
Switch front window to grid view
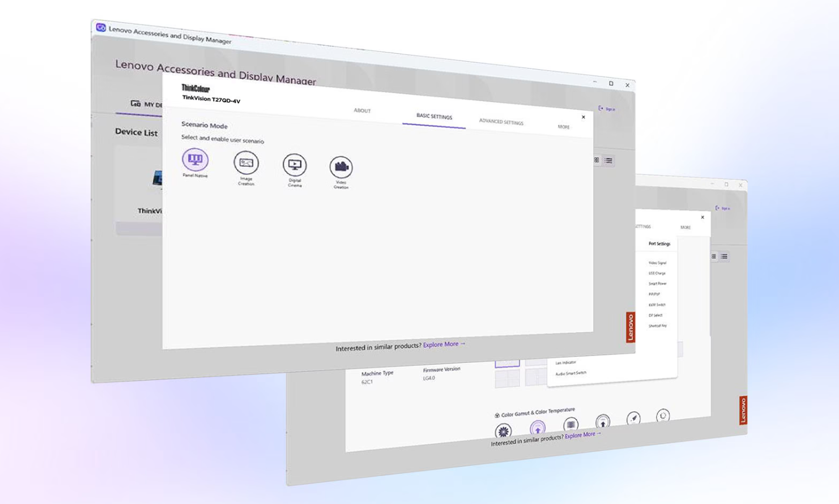(x=597, y=160)
